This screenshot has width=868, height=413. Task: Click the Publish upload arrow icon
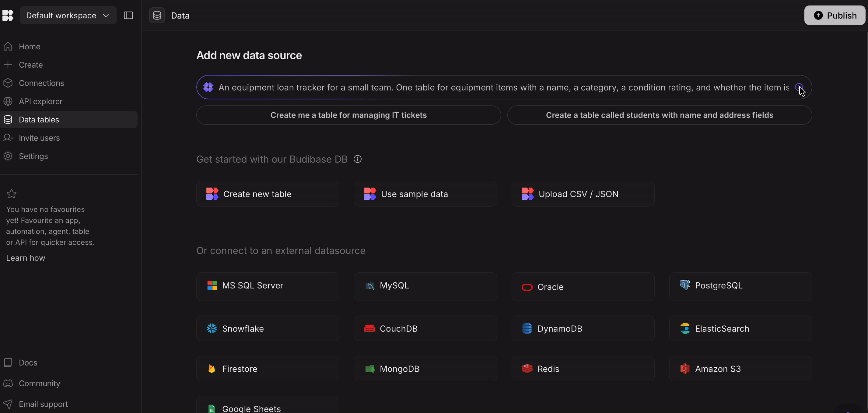pyautogui.click(x=818, y=15)
